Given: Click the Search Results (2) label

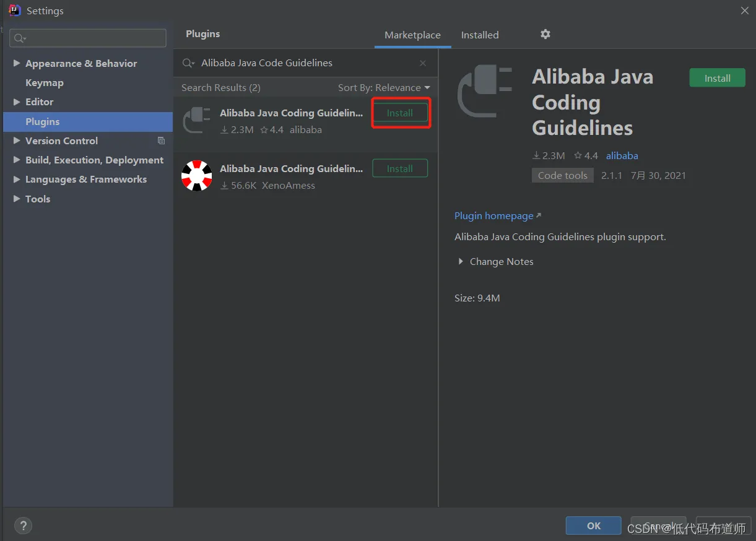Looking at the screenshot, I should (221, 88).
